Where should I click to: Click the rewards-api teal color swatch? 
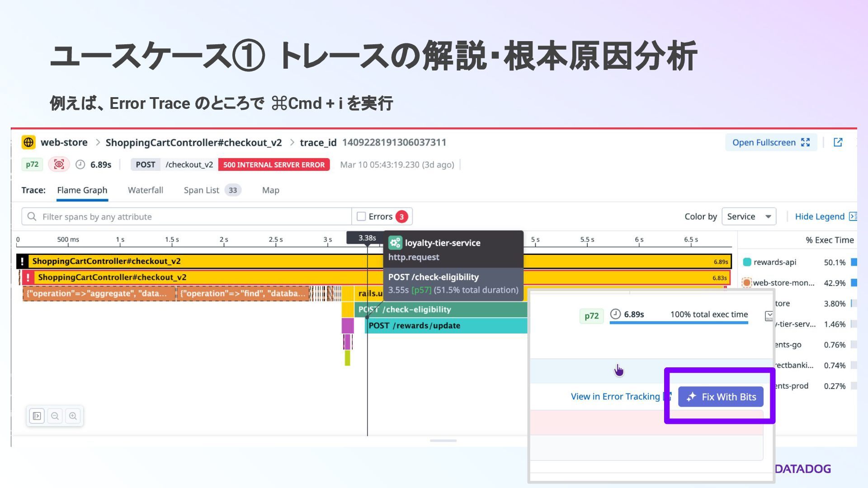coord(747,262)
